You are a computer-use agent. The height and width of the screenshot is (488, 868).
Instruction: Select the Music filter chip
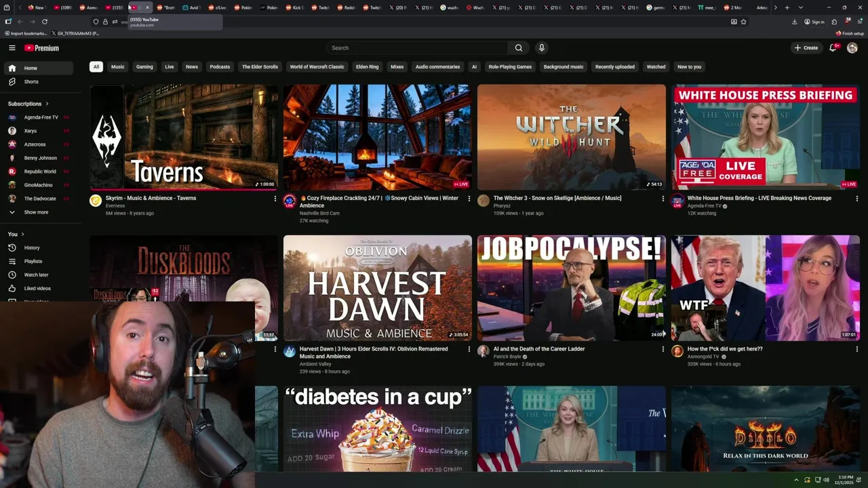(x=118, y=66)
